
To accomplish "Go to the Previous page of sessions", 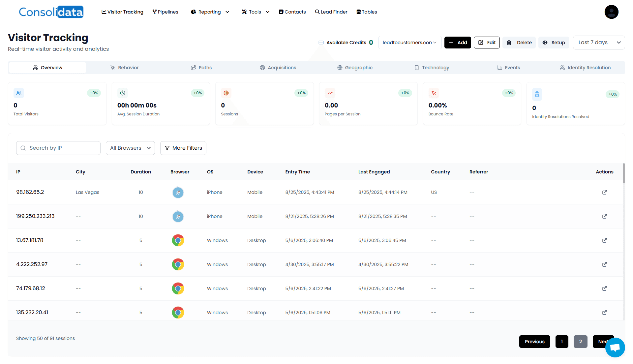I will (x=534, y=342).
